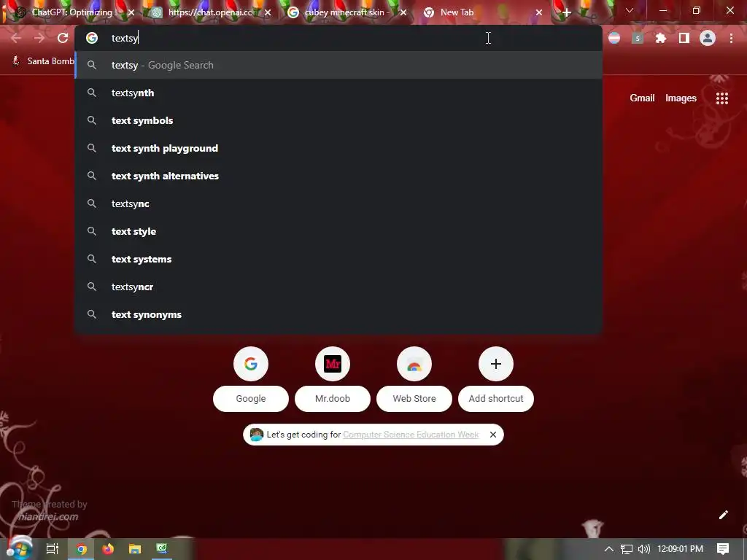Select the 'textsynth' suggestion

point(338,93)
